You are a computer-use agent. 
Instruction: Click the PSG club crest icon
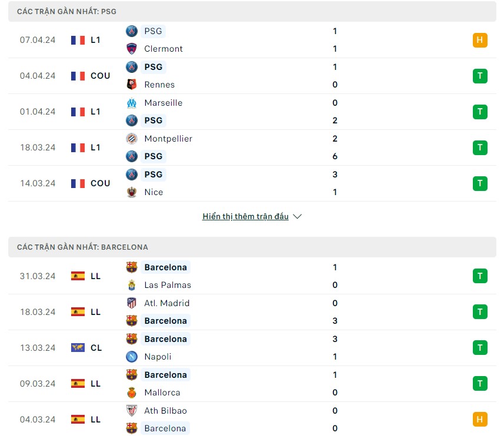132,31
